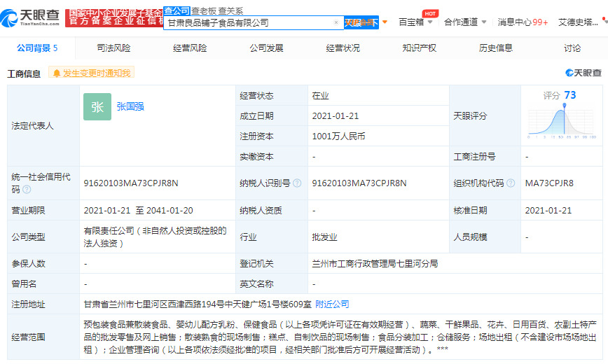608x364 pixels.
Task: Click the 成立日期 value 2021-01-21
Action: point(336,116)
